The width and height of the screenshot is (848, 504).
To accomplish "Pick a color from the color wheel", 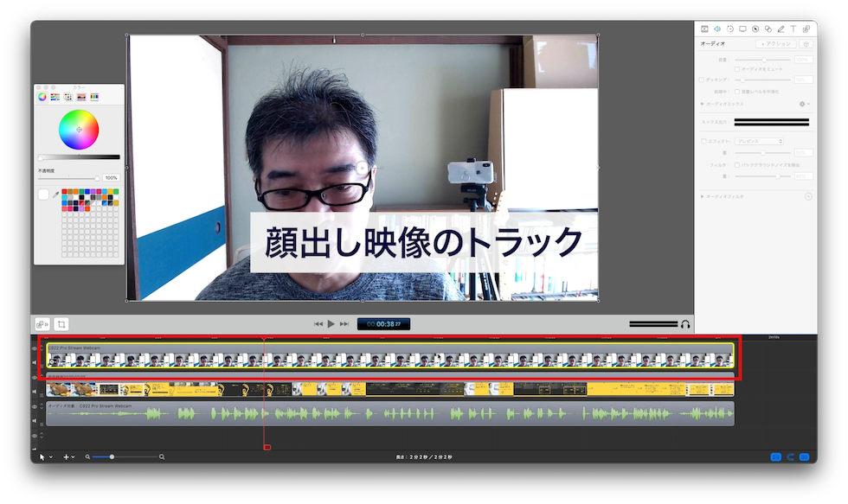I will click(x=79, y=128).
